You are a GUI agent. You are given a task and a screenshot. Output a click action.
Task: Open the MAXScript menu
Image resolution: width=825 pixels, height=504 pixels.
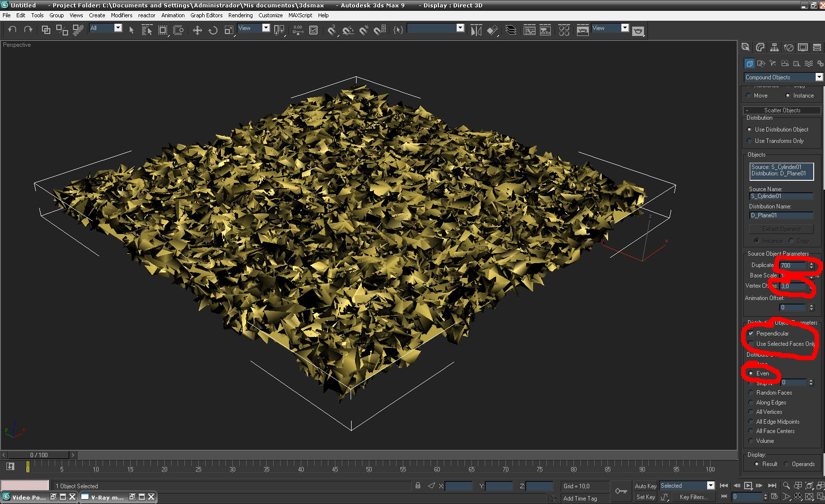pos(300,15)
